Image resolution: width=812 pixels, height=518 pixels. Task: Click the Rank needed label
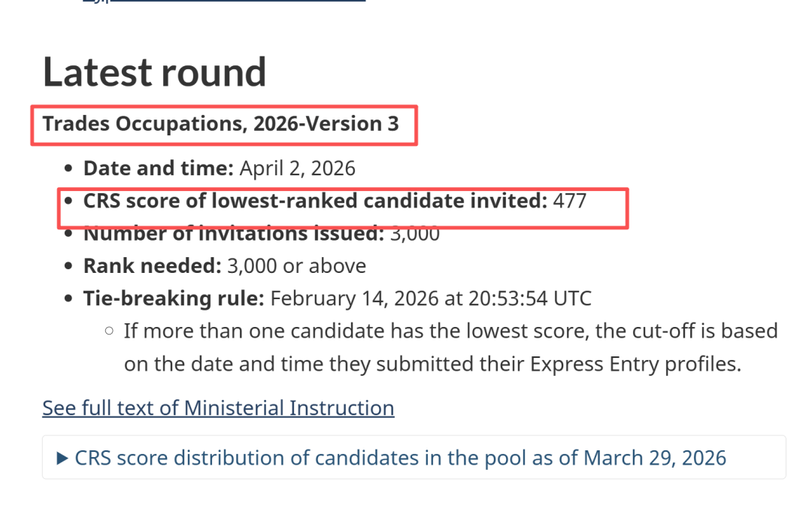click(152, 265)
